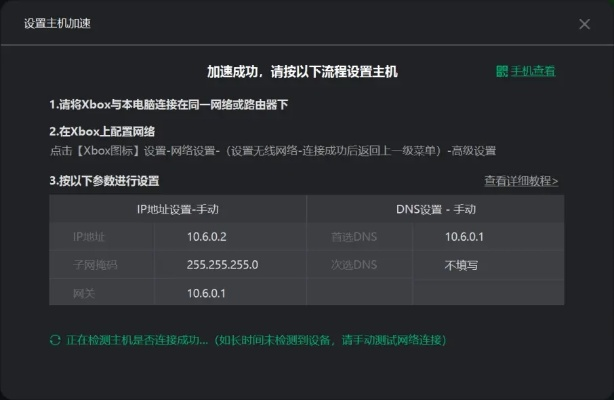Click the dialog title 设置主机加速

pyautogui.click(x=57, y=23)
